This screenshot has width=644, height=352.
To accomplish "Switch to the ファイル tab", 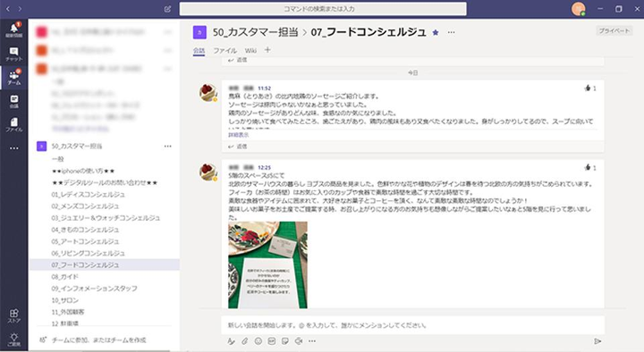I will (225, 50).
